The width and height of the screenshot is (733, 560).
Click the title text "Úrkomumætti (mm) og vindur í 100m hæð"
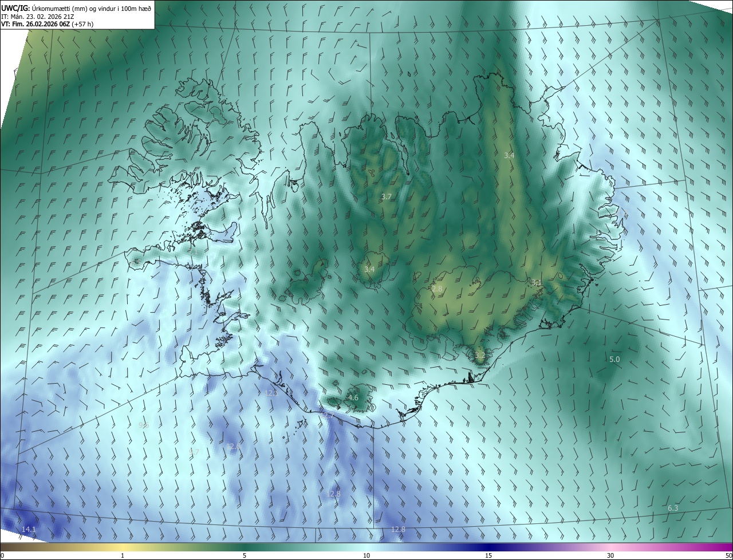pyautogui.click(x=92, y=8)
